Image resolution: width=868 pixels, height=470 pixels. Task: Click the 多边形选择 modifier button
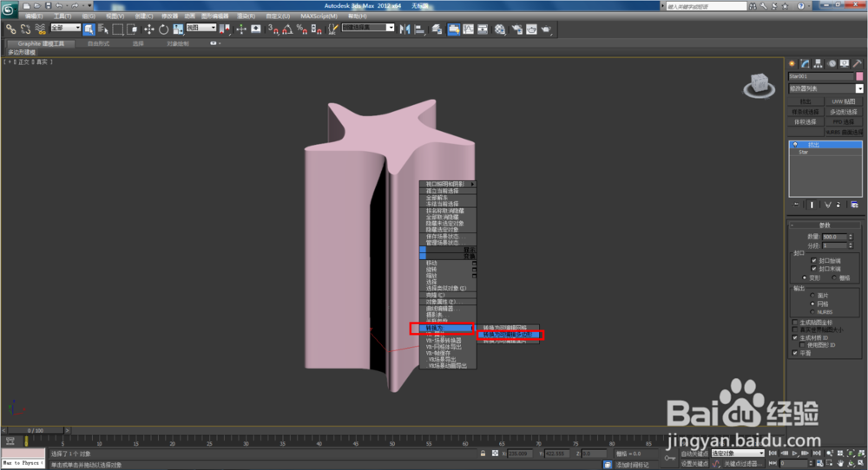[844, 112]
